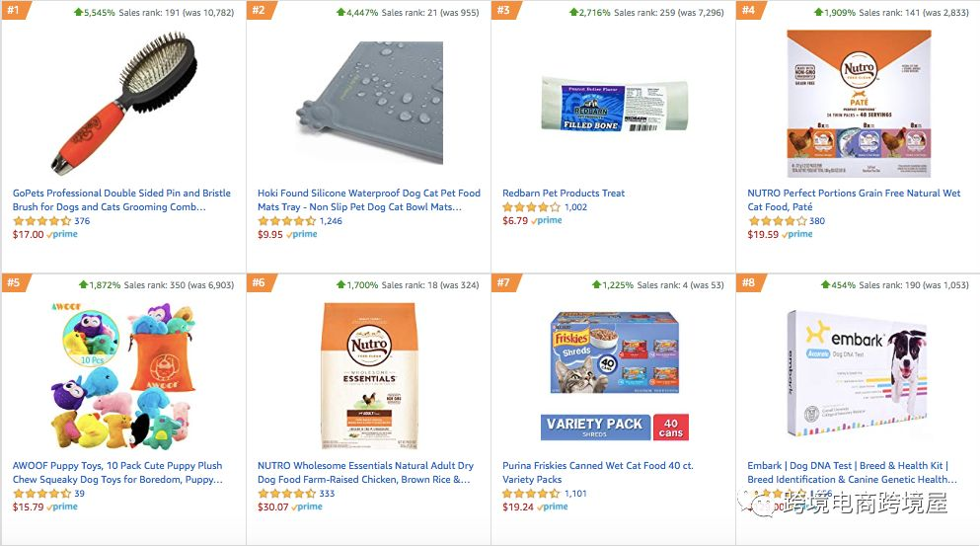980x546 pixels.
Task: Click the star rating of NUTRO dry dog food
Action: click(287, 494)
